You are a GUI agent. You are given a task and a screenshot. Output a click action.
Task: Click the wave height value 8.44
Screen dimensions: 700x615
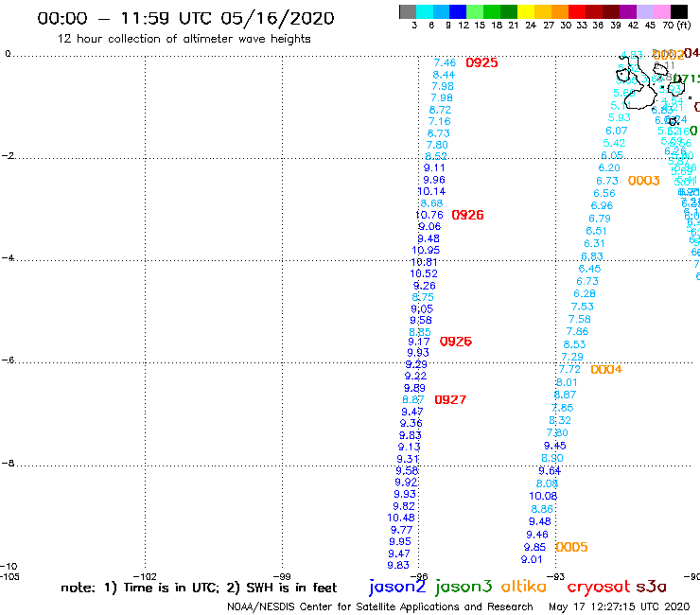coord(444,75)
